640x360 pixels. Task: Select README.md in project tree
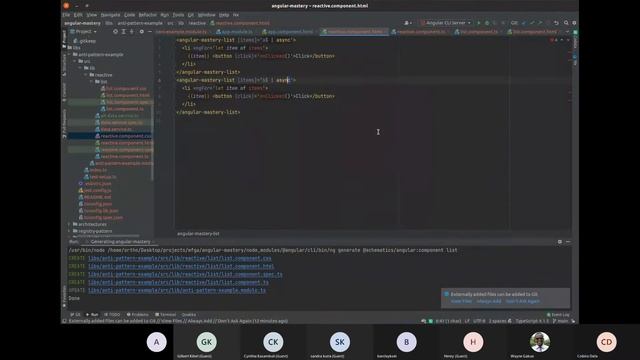pyautogui.click(x=95, y=197)
